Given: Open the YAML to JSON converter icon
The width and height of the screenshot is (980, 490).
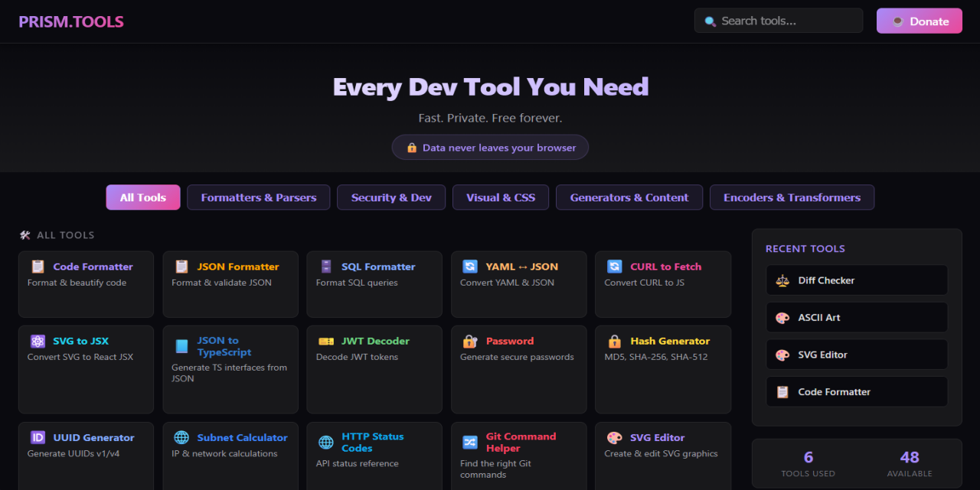Looking at the screenshot, I should pyautogui.click(x=470, y=266).
